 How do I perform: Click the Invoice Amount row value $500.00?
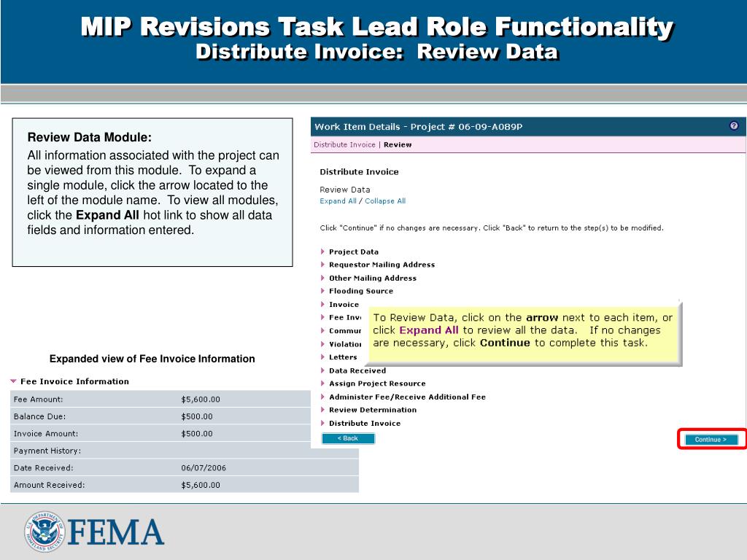[x=197, y=433]
